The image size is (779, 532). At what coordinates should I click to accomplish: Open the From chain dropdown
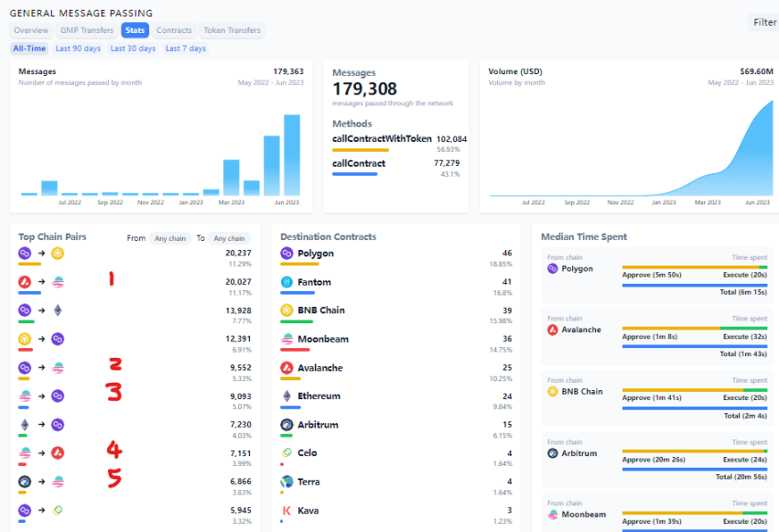coord(170,238)
